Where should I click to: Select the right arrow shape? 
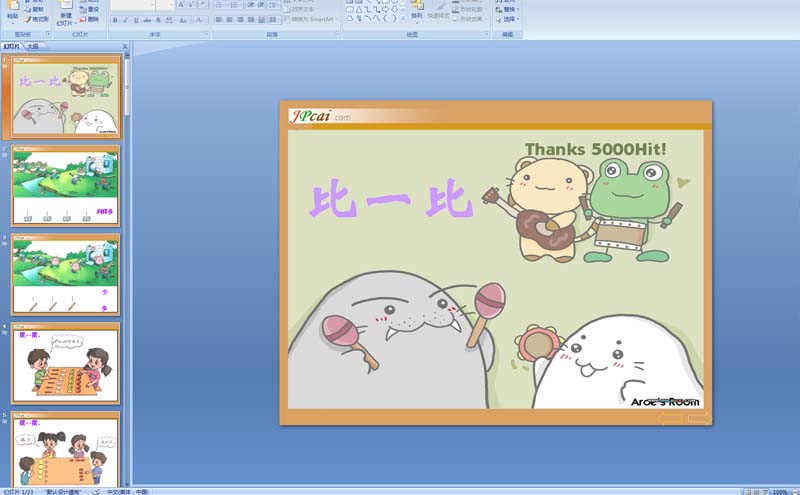385,10
